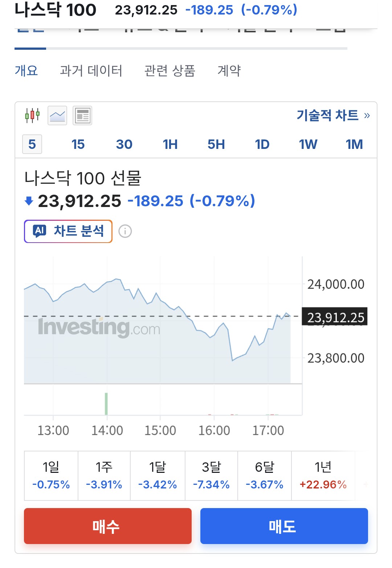Open the news layout chart icon
The width and height of the screenshot is (392, 568).
pos(82,116)
